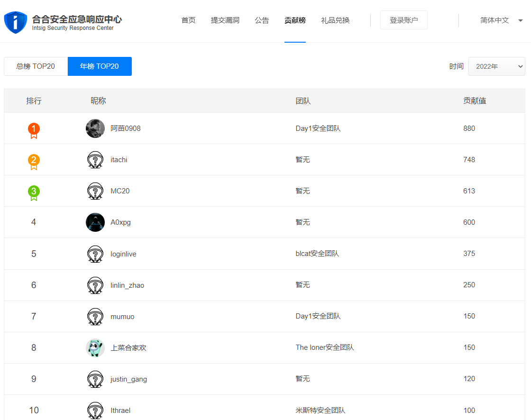Click the dark hooded avatar of A0xpg
Image resolution: width=531 pixels, height=420 pixels.
(x=95, y=222)
